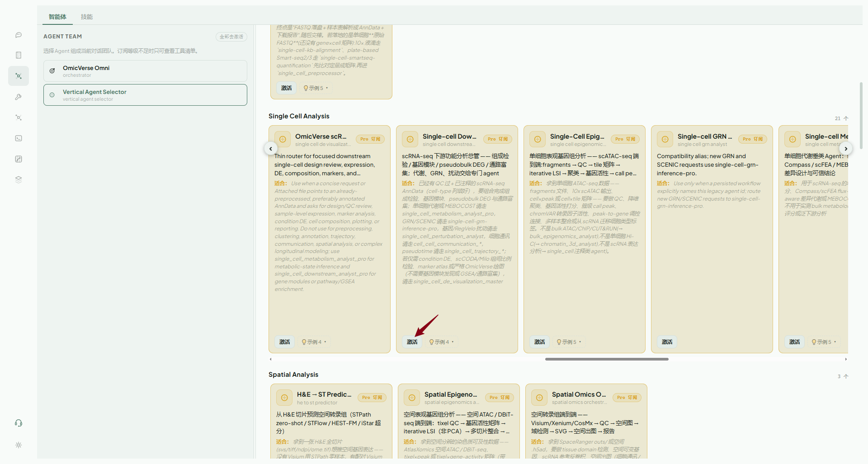Click the headset support icon in sidebar
The width and height of the screenshot is (868, 464).
click(19, 423)
